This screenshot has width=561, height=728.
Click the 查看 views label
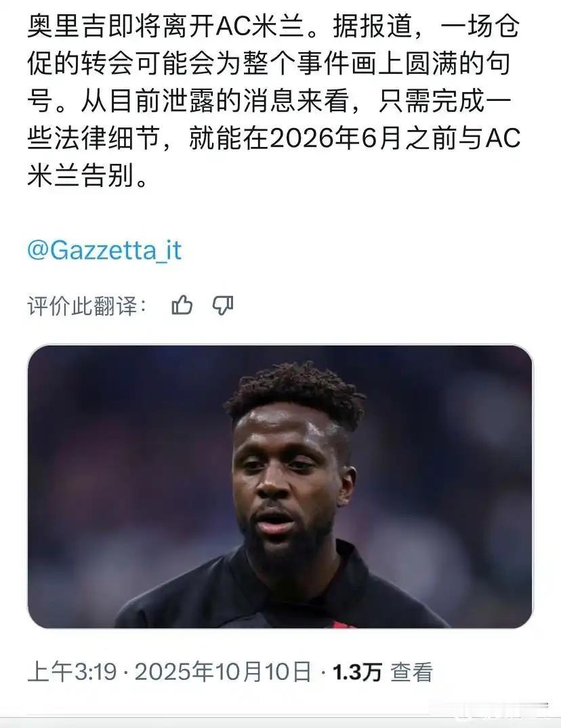pos(411,672)
